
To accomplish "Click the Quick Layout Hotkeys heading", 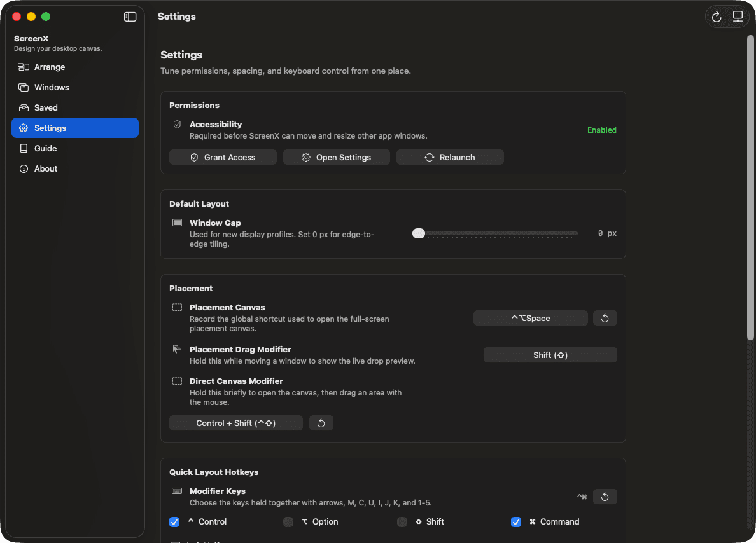I will click(214, 472).
